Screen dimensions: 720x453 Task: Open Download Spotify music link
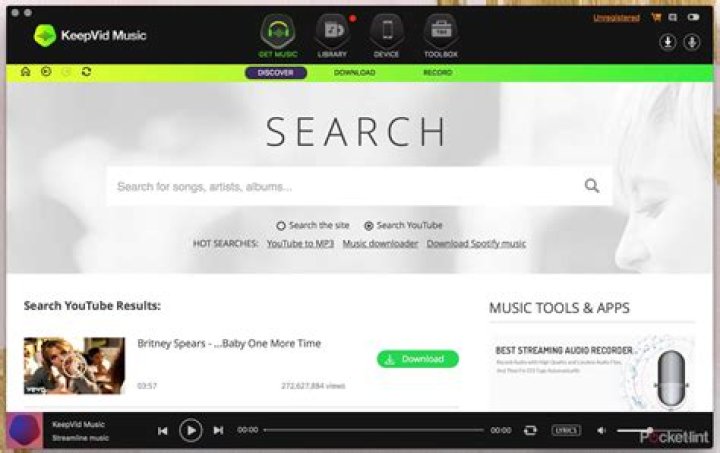(x=476, y=244)
